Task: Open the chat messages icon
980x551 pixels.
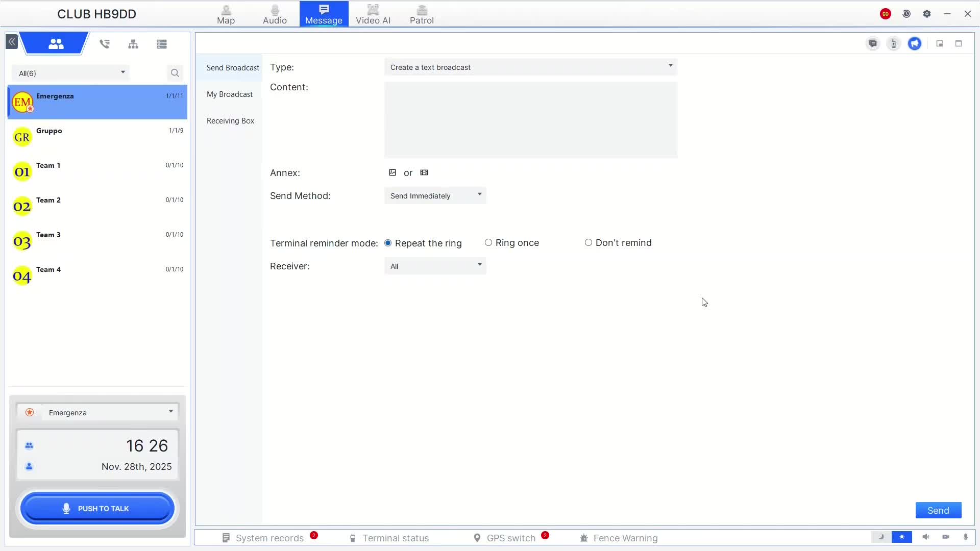Action: (x=873, y=43)
